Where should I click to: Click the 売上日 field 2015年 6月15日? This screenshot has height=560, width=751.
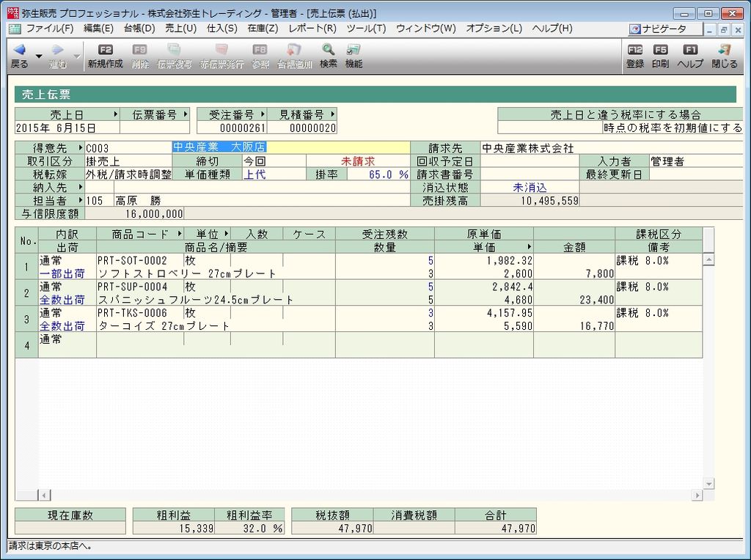click(x=67, y=128)
